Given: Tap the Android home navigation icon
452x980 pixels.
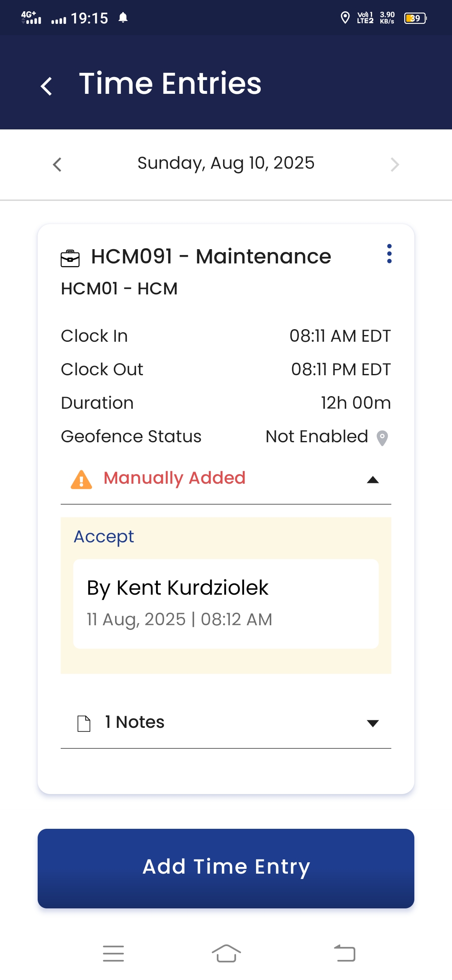Looking at the screenshot, I should tap(226, 954).
